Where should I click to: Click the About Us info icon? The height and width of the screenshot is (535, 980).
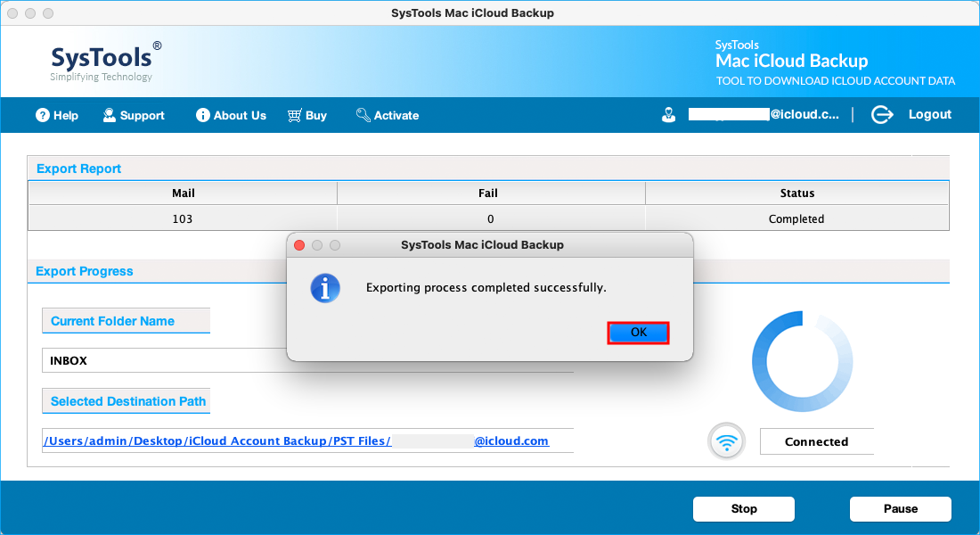point(202,115)
